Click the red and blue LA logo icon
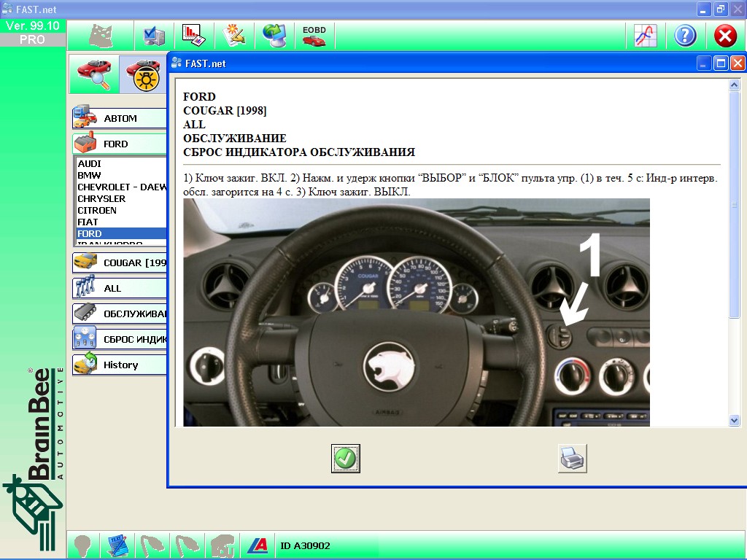The image size is (747, 560). [x=257, y=545]
